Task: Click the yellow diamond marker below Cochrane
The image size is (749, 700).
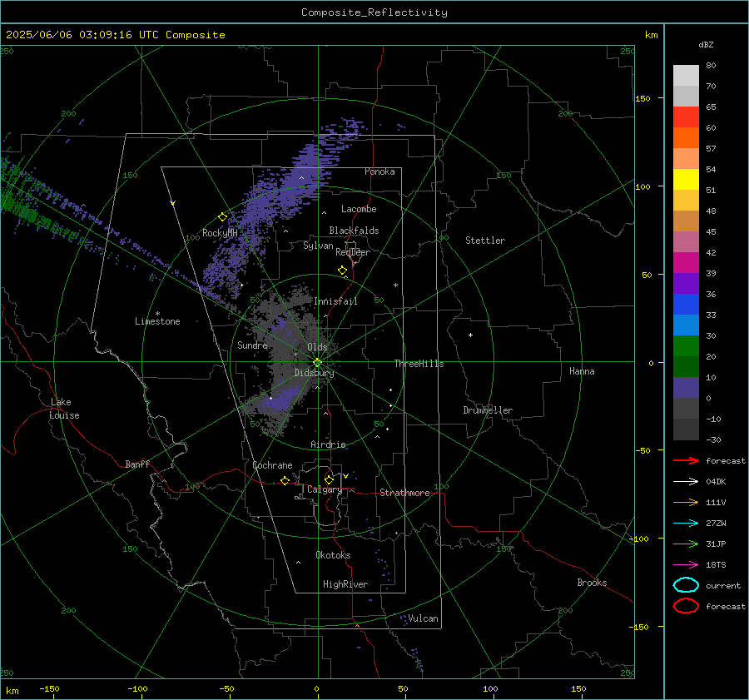Action: (x=285, y=480)
